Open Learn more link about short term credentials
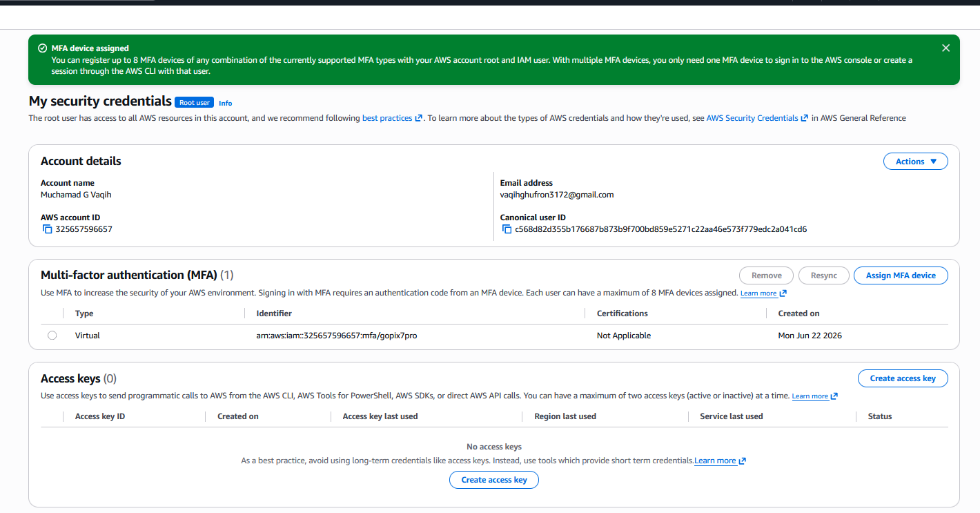The height and width of the screenshot is (513, 980). click(x=716, y=461)
